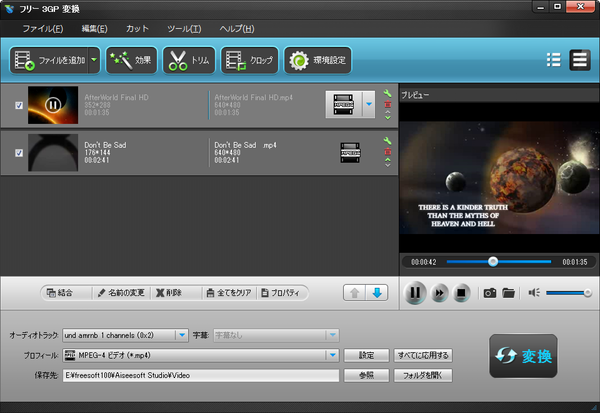The height and width of the screenshot is (413, 600).
Task: Open settings wrench for AfterWorld row
Action: point(387,93)
